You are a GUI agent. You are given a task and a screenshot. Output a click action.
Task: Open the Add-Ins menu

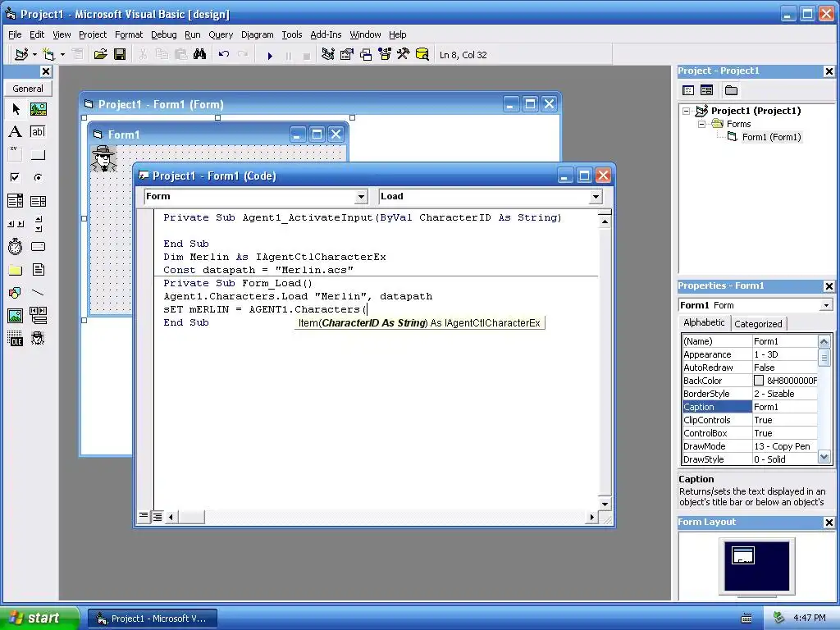pyautogui.click(x=326, y=34)
